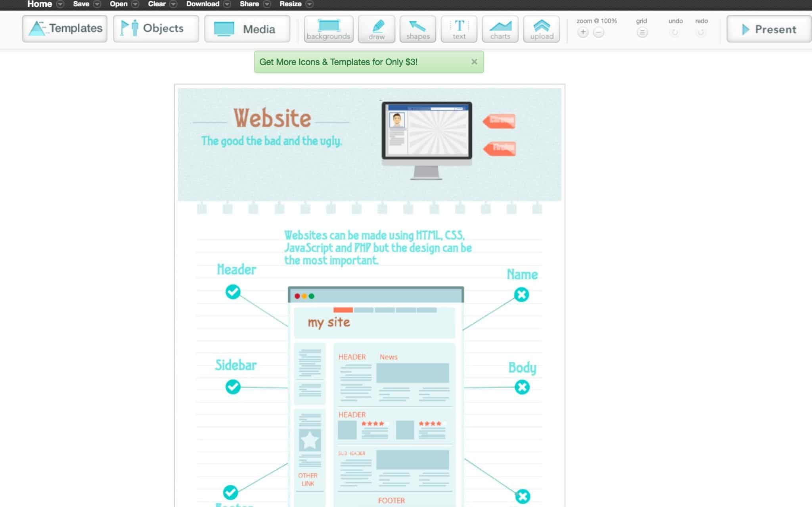Click the Sidebar checkmark toggle
Viewport: 812px width, 507px height.
click(232, 387)
